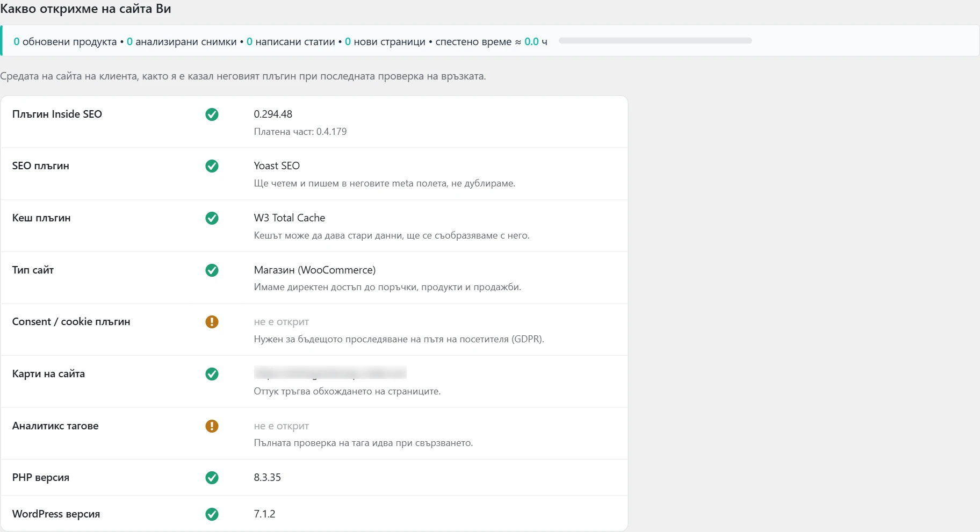Click the Yoast note about meta полета
This screenshot has width=980, height=532.
point(384,183)
